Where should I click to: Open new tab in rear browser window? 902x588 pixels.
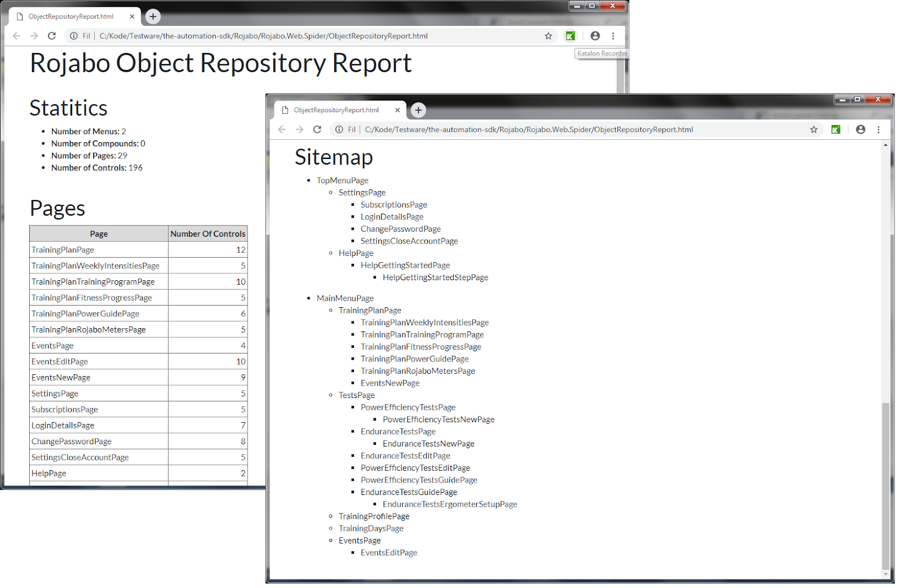tap(153, 16)
